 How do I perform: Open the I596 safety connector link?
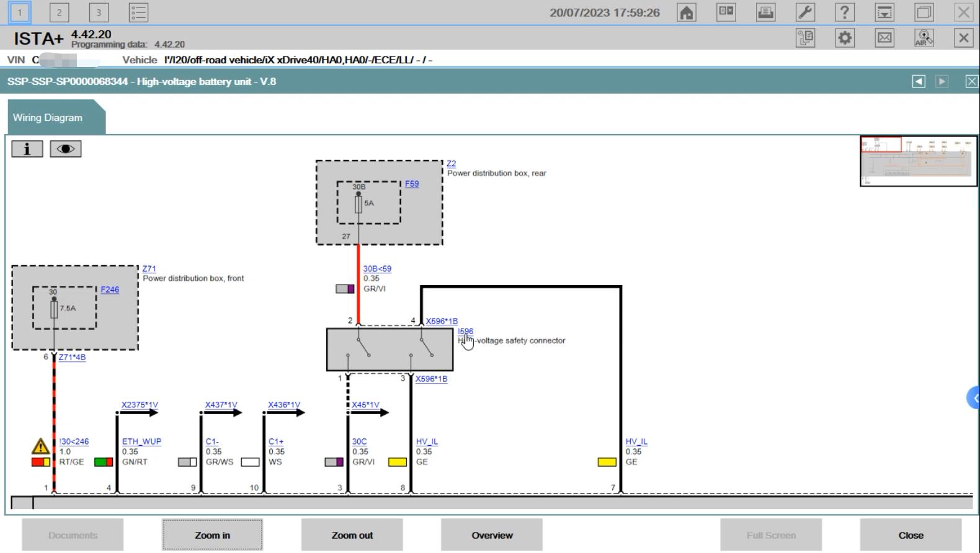coord(465,331)
